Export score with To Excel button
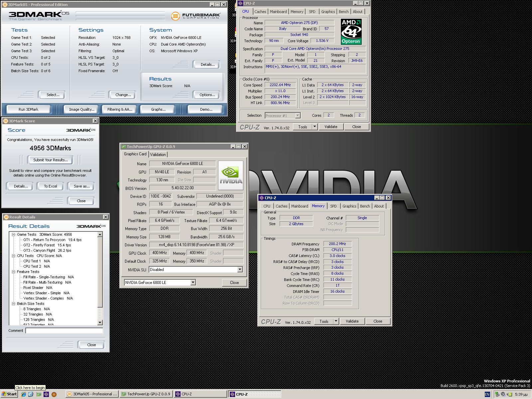532x399 pixels. pos(51,186)
